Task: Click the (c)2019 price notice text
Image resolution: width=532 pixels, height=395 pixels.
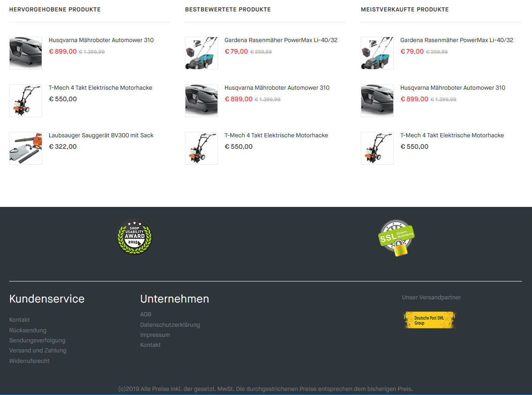Action: pos(266,389)
